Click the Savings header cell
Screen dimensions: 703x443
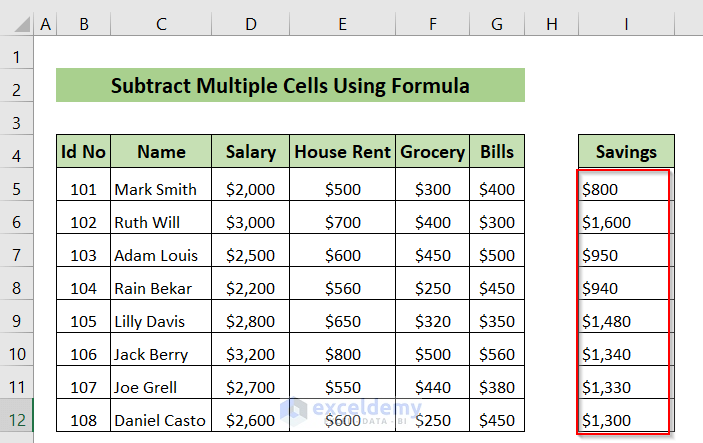(x=626, y=152)
